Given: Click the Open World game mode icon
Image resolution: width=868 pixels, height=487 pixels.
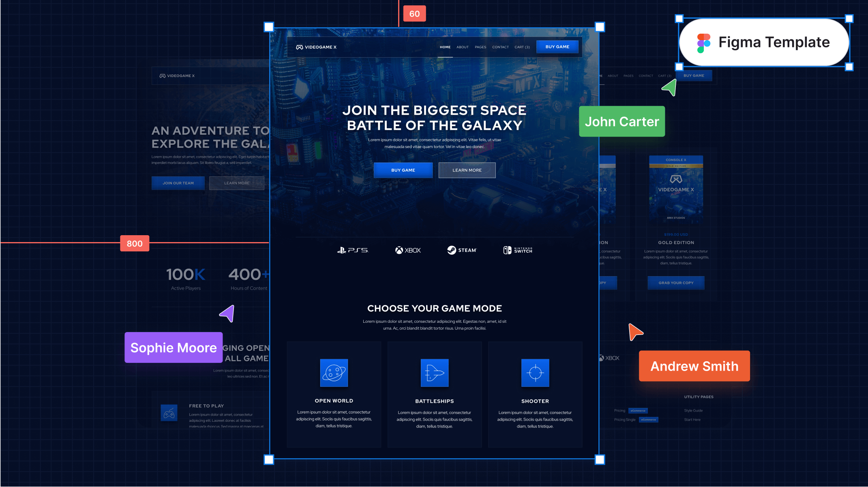Looking at the screenshot, I should tap(334, 373).
